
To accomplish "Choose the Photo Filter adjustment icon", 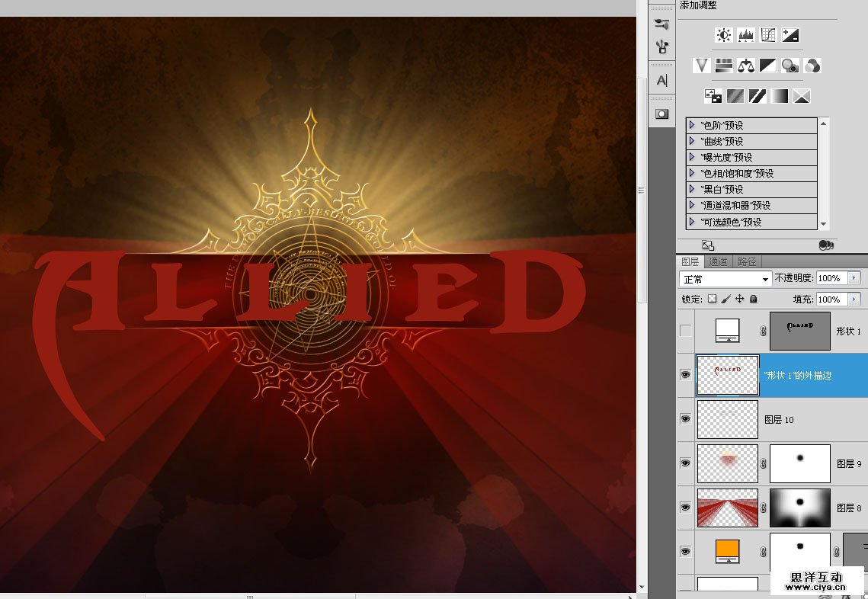I will (790, 66).
